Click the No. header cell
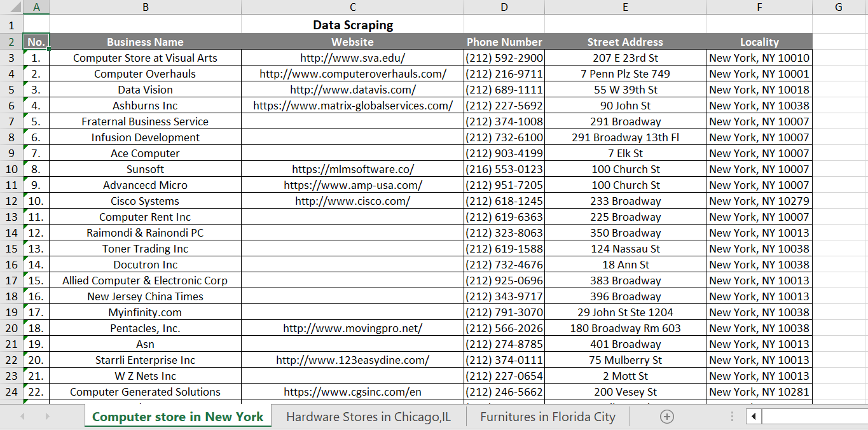 pos(36,42)
